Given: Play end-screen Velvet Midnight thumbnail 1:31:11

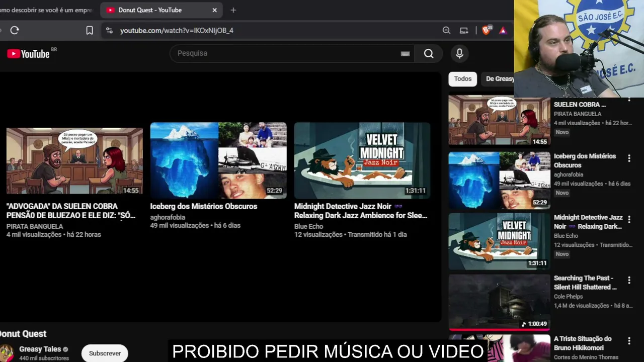Looking at the screenshot, I should click(362, 161).
